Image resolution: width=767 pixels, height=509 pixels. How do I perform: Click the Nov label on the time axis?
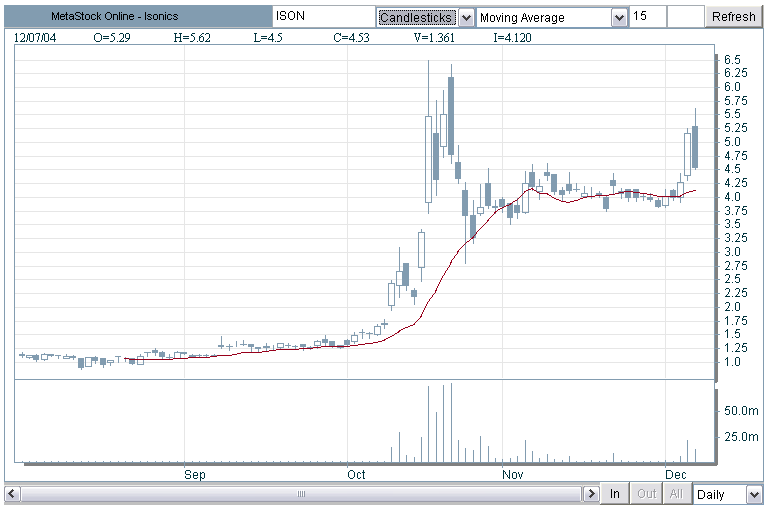pyautogui.click(x=513, y=474)
